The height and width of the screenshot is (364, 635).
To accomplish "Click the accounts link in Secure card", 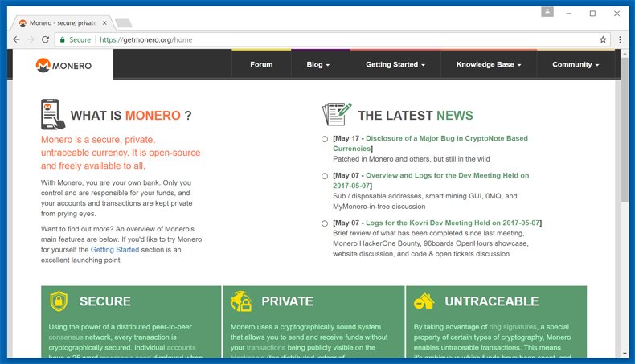I will tap(181, 347).
